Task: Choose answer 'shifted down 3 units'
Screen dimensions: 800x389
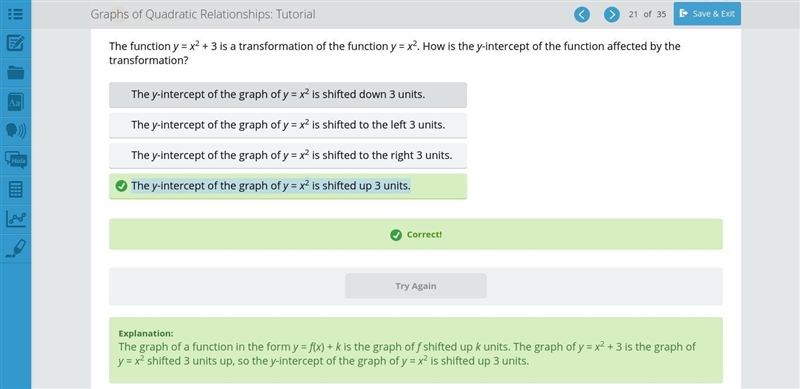Action: tap(288, 94)
